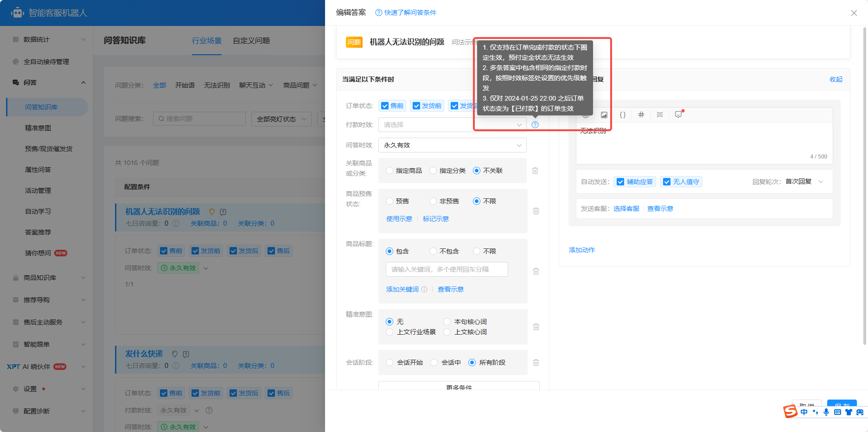Toggle the 无人值守 auto-send checkbox
The width and height of the screenshot is (868, 432).
pos(667,182)
